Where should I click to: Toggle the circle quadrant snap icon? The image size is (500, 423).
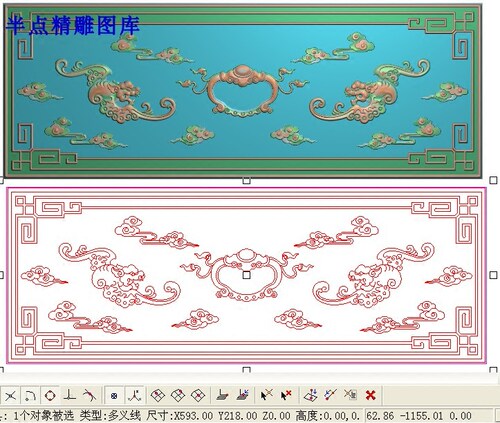[x=50, y=396]
